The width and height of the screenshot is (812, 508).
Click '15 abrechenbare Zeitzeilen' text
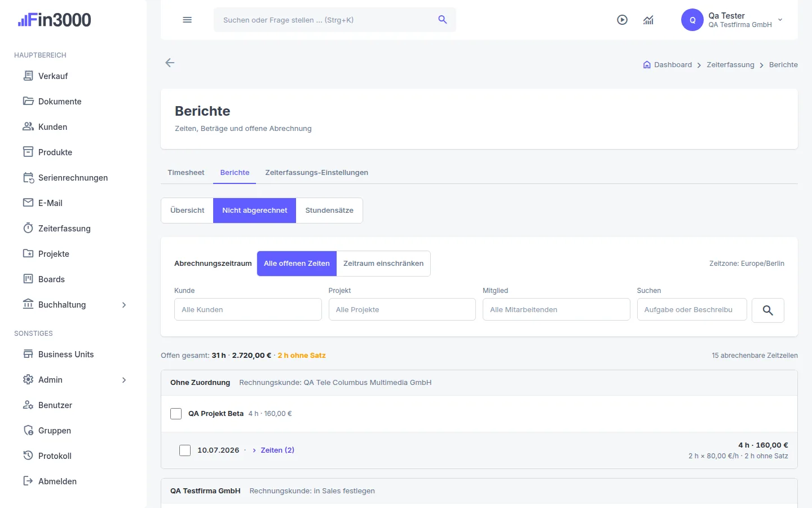click(x=754, y=356)
